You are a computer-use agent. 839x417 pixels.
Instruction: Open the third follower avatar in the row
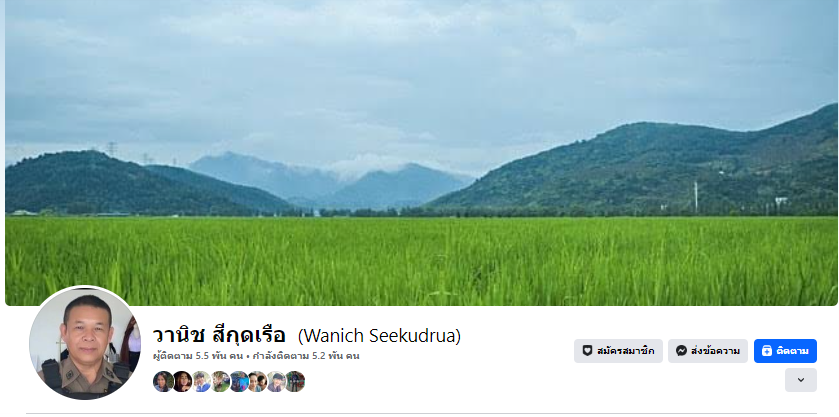201,381
